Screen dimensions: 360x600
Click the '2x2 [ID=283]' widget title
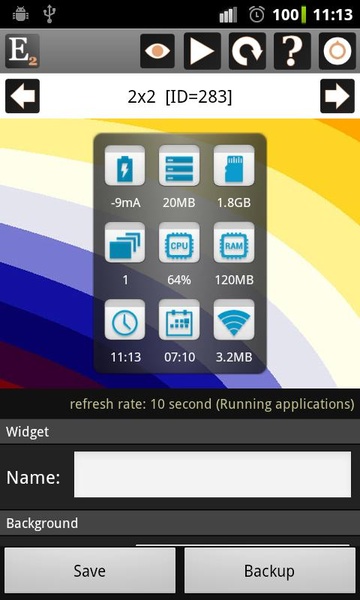pyautogui.click(x=180, y=97)
